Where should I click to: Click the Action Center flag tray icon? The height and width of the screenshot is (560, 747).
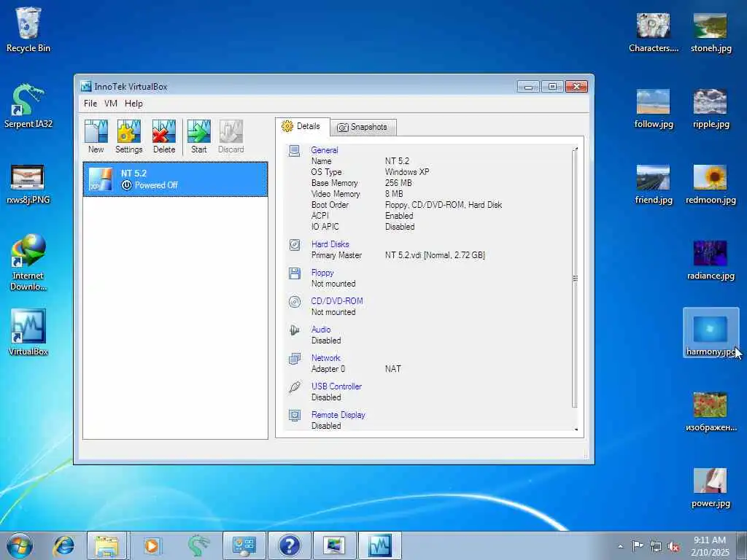[x=638, y=546]
